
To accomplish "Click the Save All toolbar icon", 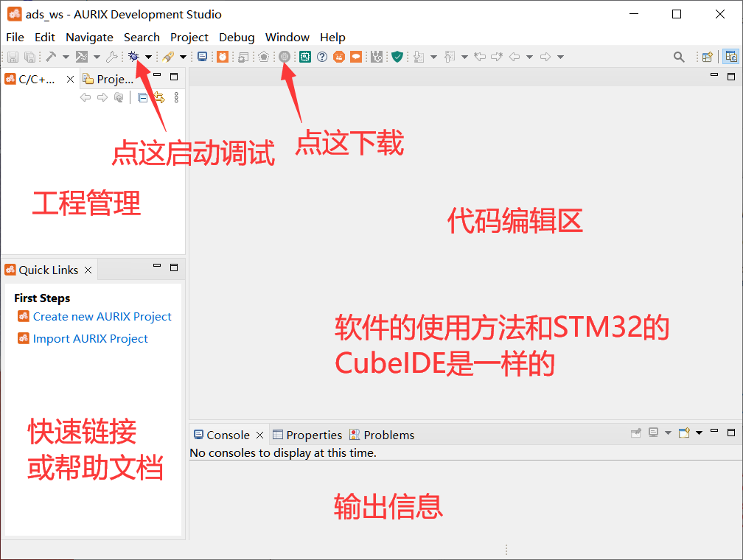I will pos(29,57).
